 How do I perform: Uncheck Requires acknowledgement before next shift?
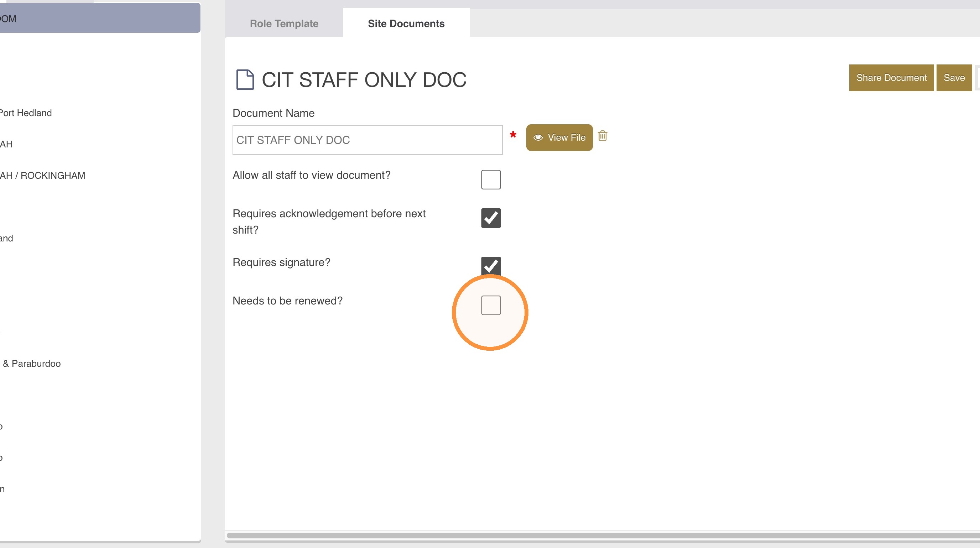point(491,218)
